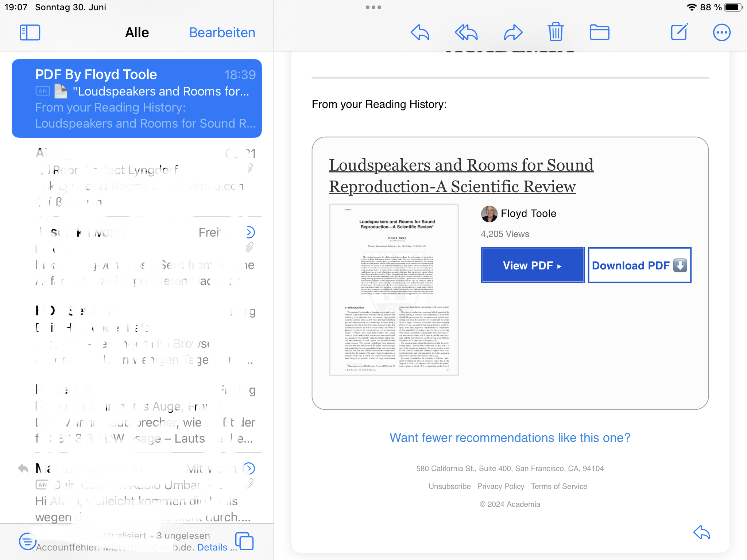Reply to the message from toolbar
The width and height of the screenshot is (747, 560).
[420, 32]
